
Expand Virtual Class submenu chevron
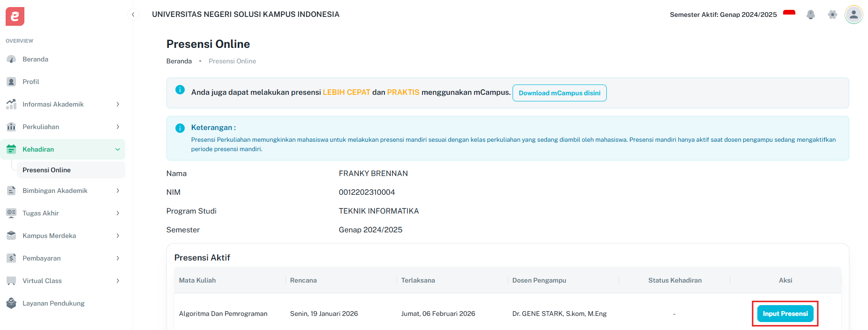(x=118, y=281)
